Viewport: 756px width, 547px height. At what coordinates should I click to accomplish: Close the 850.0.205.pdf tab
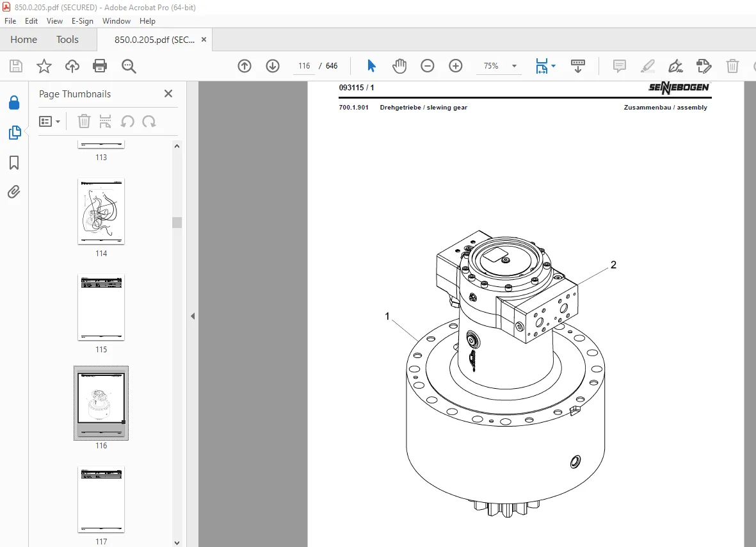click(204, 40)
